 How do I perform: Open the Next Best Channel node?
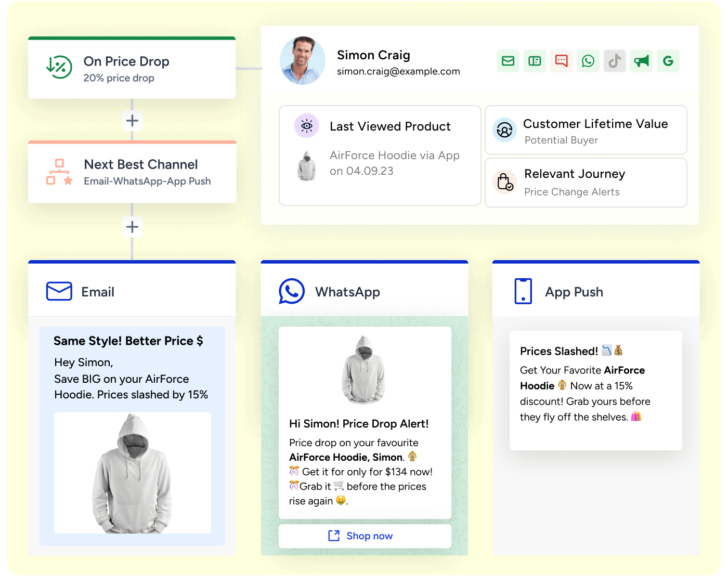coord(132,173)
